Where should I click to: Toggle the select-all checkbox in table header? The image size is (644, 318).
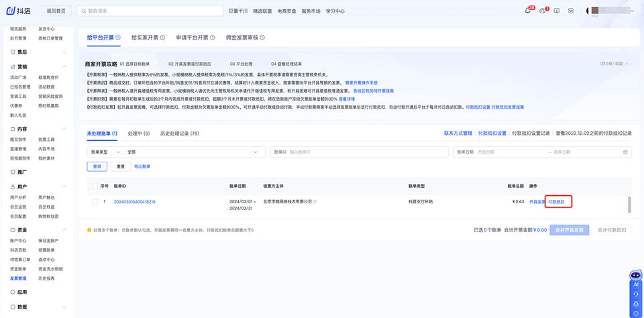tap(94, 186)
